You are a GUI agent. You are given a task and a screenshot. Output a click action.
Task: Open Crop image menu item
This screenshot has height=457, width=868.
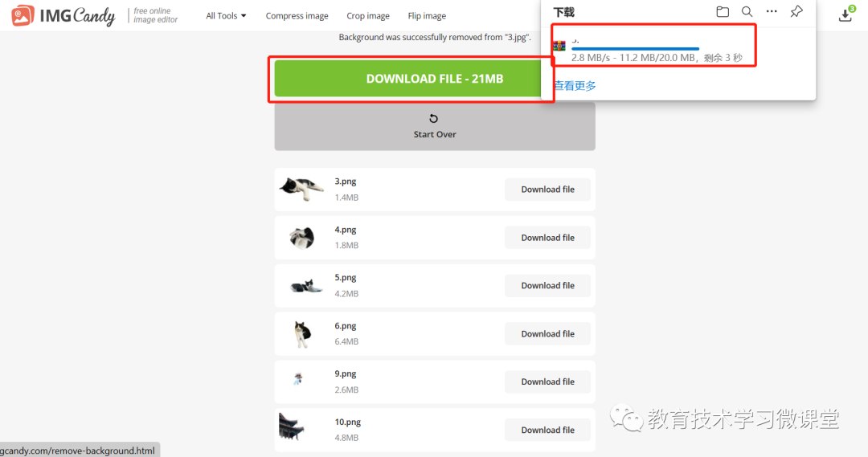point(367,16)
